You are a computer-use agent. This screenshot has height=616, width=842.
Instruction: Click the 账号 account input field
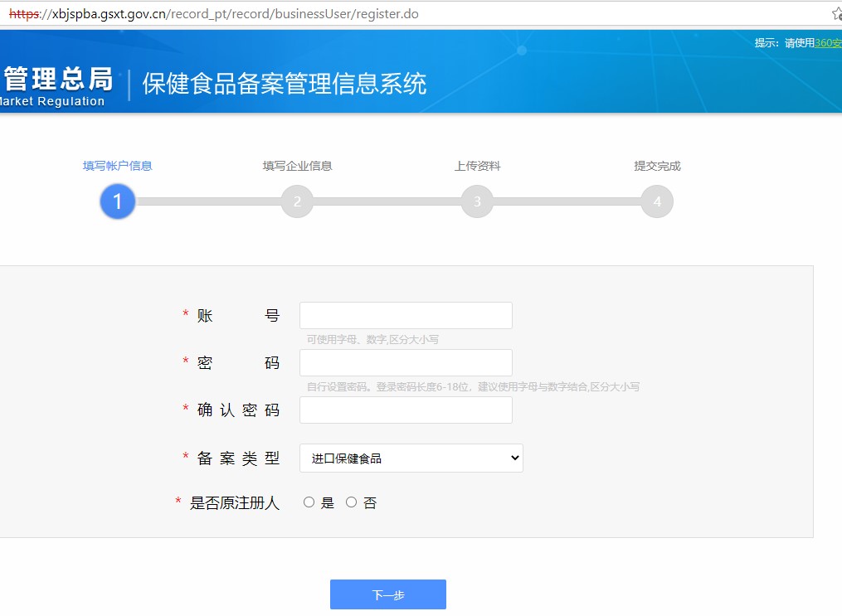tap(405, 315)
